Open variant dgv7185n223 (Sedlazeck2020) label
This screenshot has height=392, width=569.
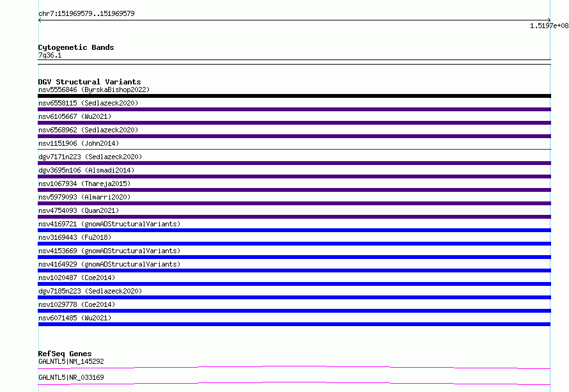pyautogui.click(x=90, y=291)
